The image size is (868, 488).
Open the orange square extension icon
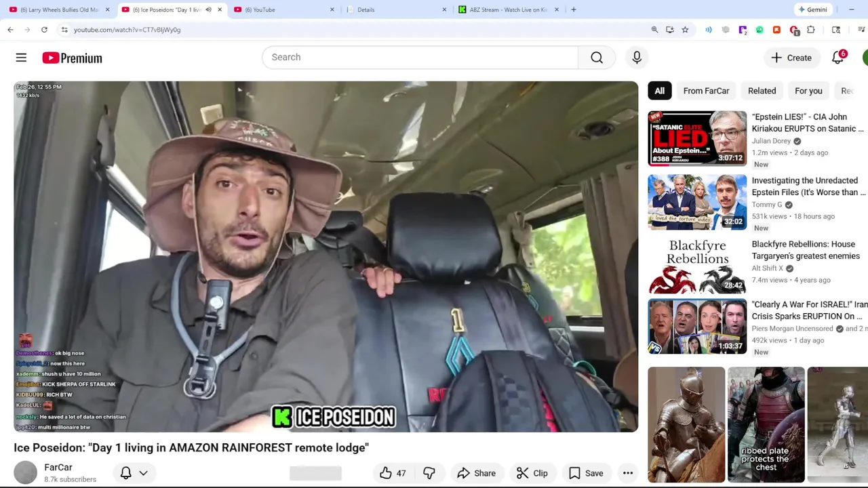776,30
